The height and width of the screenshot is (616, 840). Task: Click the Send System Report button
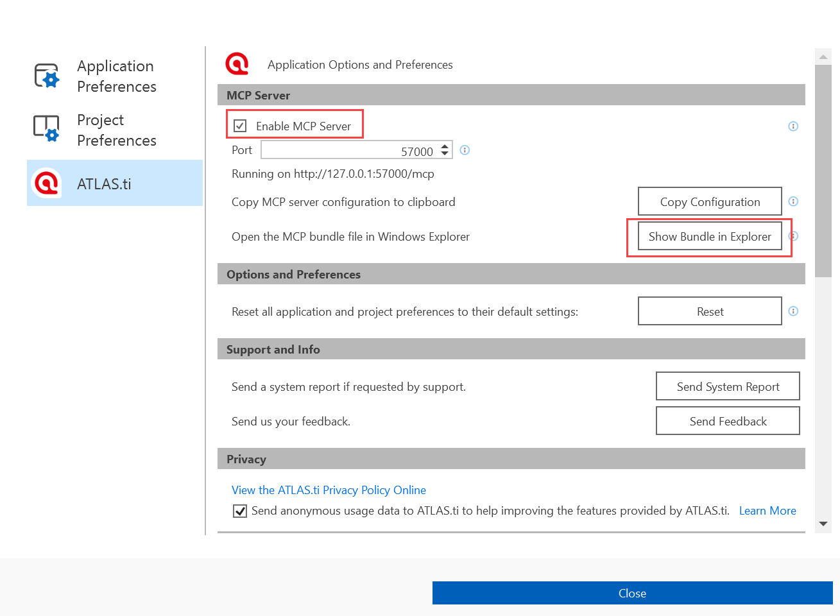pyautogui.click(x=728, y=386)
